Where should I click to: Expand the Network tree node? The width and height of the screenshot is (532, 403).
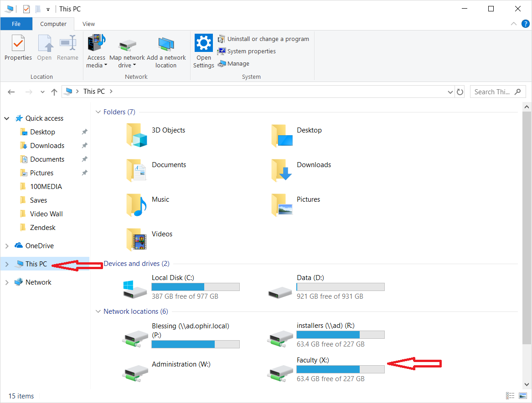pyautogui.click(x=6, y=282)
